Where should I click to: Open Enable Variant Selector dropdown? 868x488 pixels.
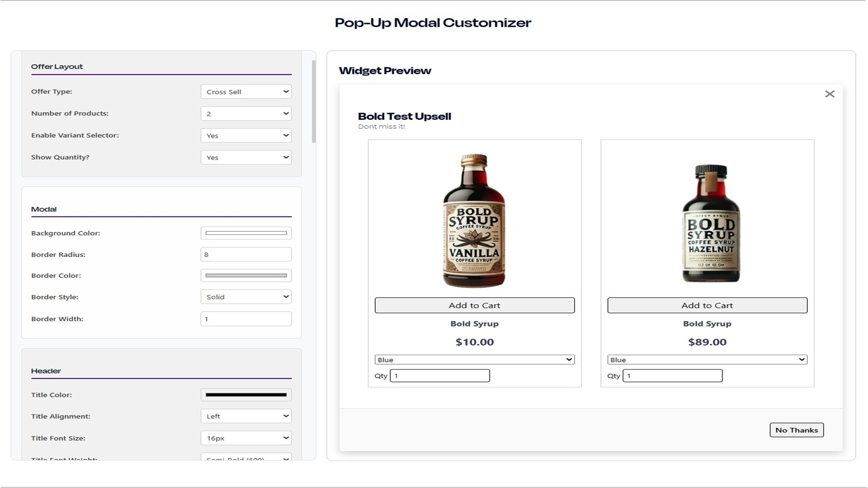click(246, 136)
